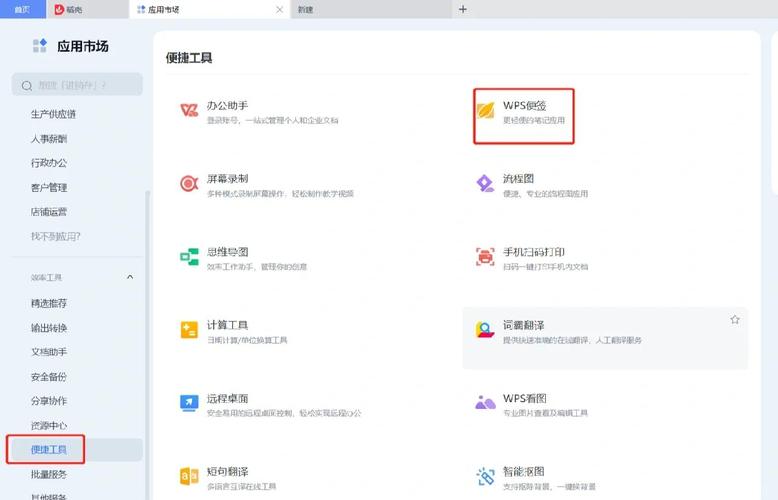Add a new tab with the plus button
This screenshot has height=500, width=778.
tap(462, 9)
